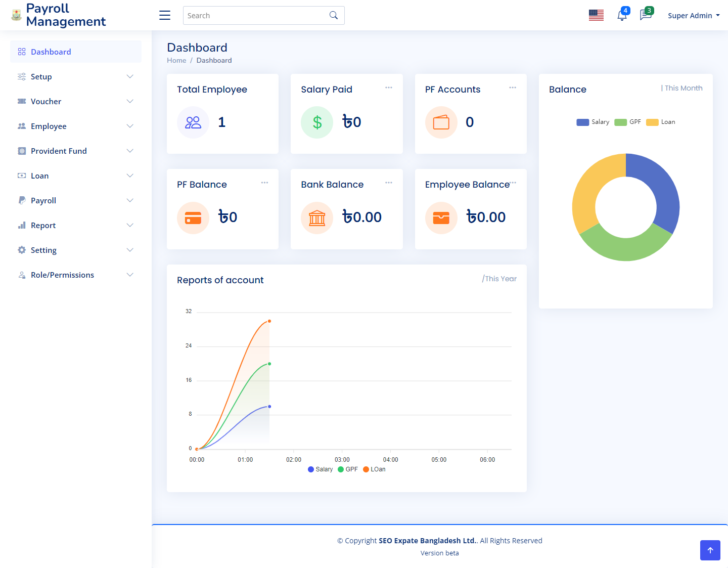
Task: Click the Bank Balance bank building icon
Action: pyautogui.click(x=317, y=217)
